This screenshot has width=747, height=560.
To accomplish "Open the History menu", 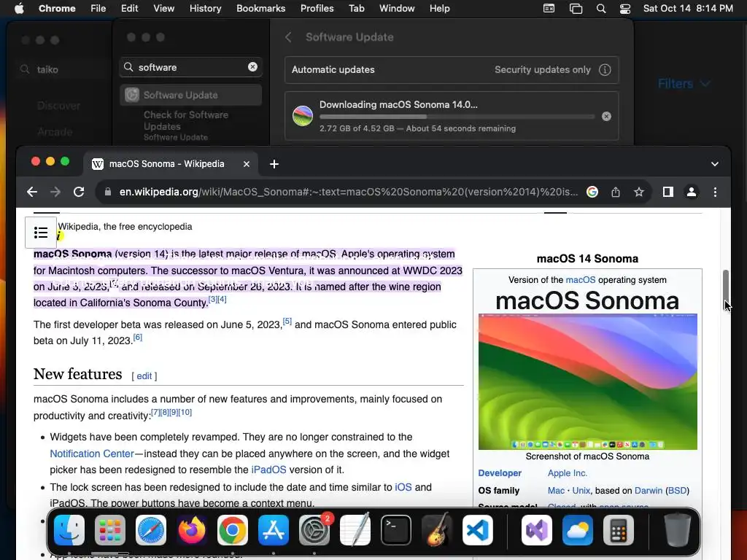I will point(205,9).
